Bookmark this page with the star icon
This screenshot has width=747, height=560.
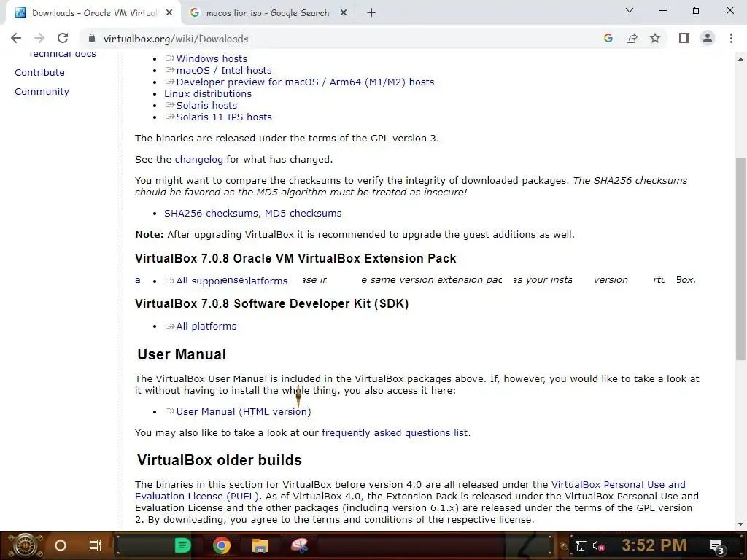click(x=655, y=39)
